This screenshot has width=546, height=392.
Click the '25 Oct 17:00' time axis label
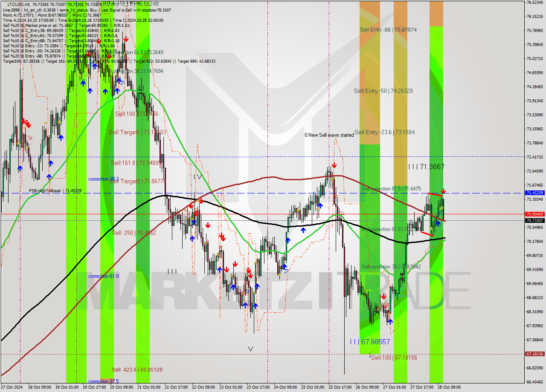point(340,387)
